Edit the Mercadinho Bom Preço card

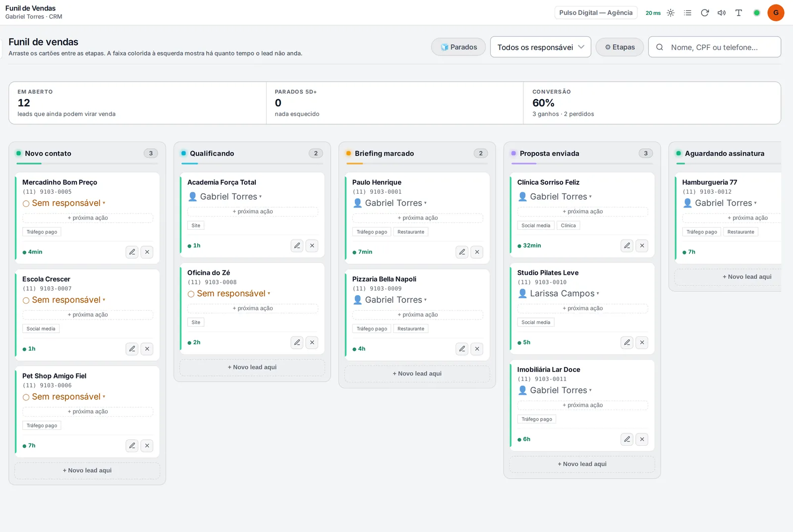132,252
